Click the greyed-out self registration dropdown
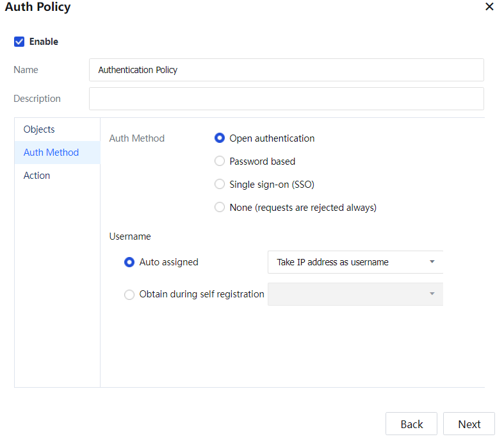The image size is (504, 439). [x=346, y=294]
